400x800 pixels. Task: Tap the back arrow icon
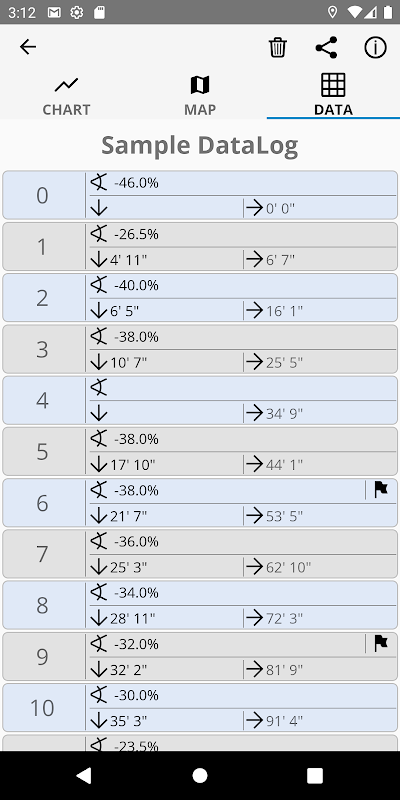point(28,47)
